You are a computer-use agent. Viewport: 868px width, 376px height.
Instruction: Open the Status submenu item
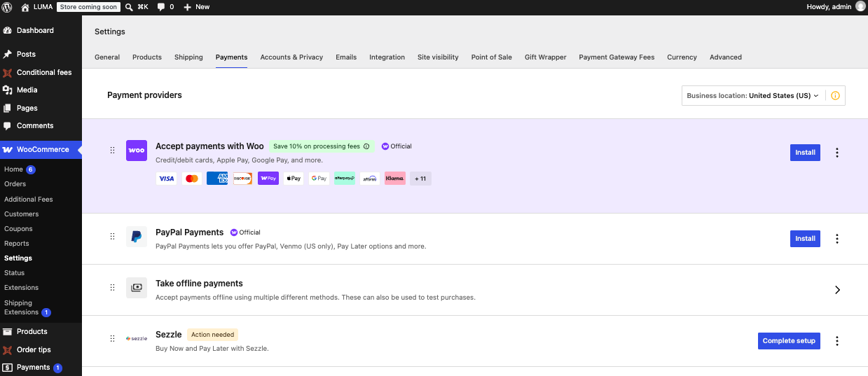[x=14, y=273]
